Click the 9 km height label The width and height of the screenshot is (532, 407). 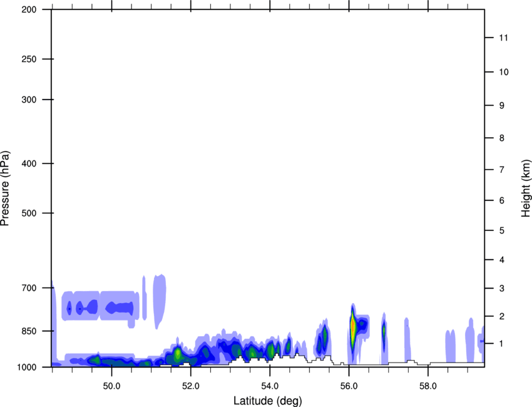point(501,106)
